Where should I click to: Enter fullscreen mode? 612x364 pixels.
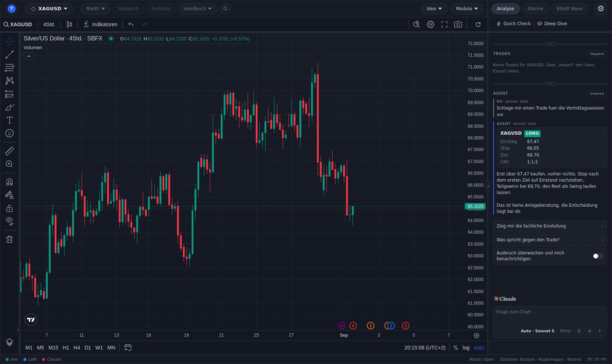click(444, 24)
